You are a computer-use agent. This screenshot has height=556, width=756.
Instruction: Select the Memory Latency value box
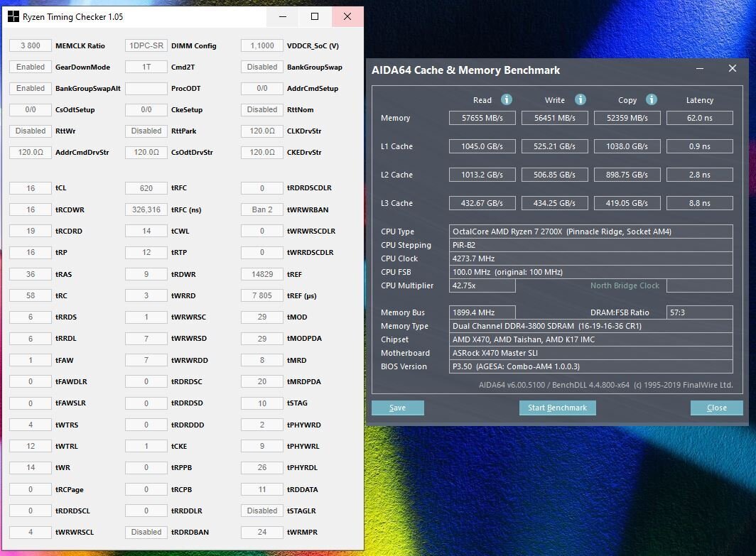(x=699, y=118)
